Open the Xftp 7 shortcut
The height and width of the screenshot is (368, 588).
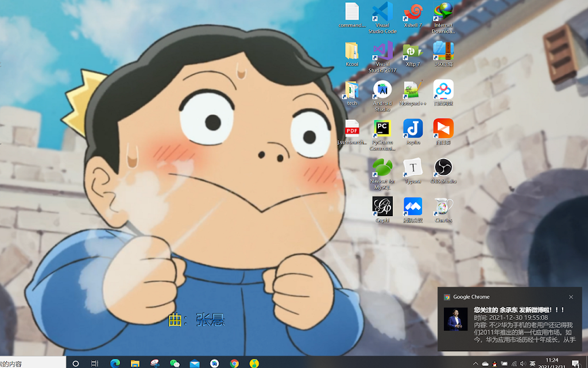click(413, 54)
